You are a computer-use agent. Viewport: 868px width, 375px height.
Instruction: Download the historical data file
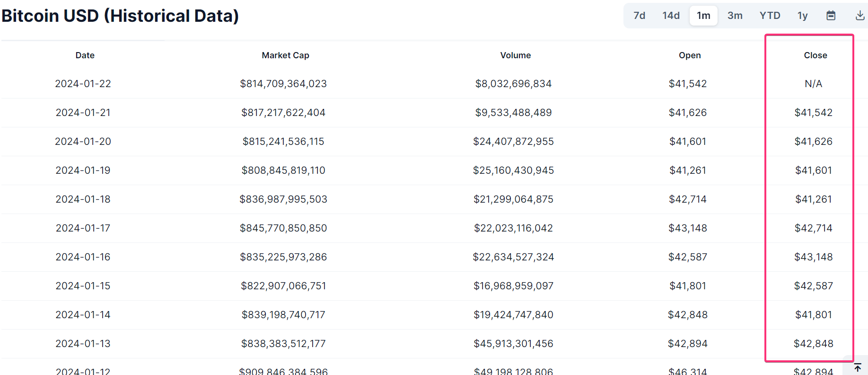860,16
